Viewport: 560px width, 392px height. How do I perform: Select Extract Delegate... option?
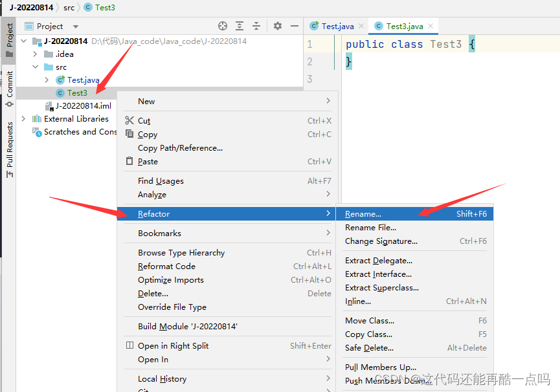pyautogui.click(x=414, y=261)
